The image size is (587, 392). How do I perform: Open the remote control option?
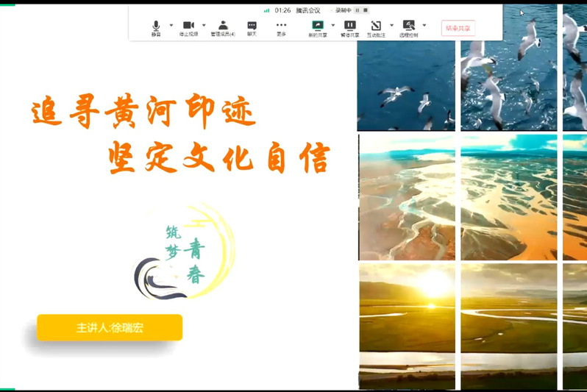pyautogui.click(x=408, y=27)
